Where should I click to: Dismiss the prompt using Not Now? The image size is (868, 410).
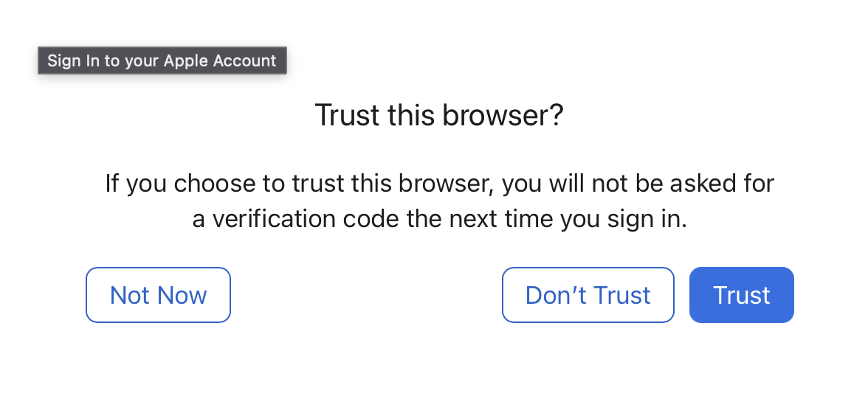(158, 295)
